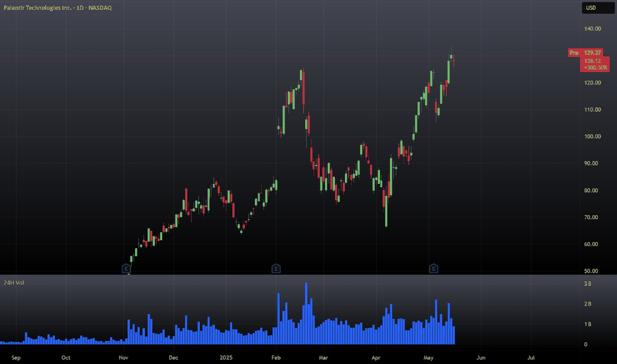Click the 110.00 price axis label
The image size is (617, 364).
pos(593,109)
